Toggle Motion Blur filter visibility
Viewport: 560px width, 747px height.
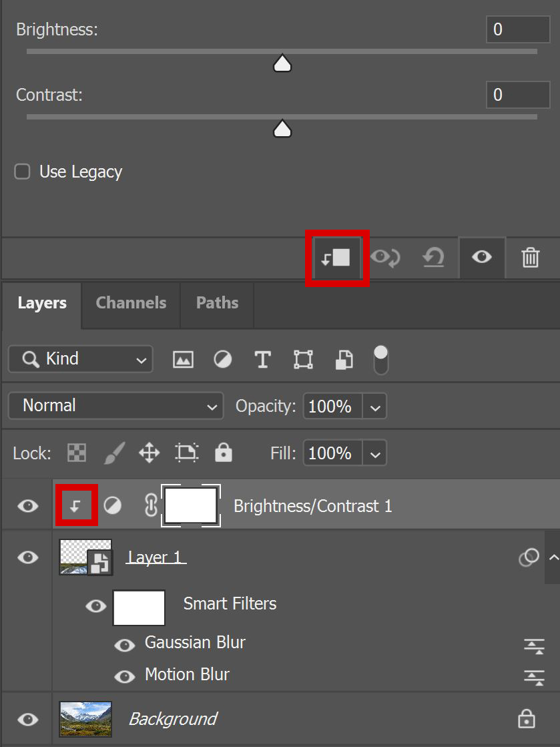[x=125, y=676]
